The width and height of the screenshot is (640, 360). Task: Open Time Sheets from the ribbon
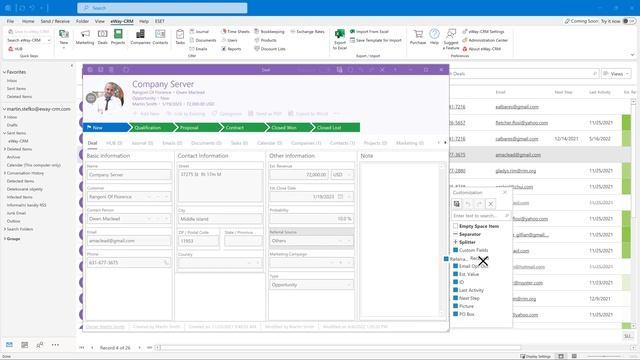coord(236,31)
